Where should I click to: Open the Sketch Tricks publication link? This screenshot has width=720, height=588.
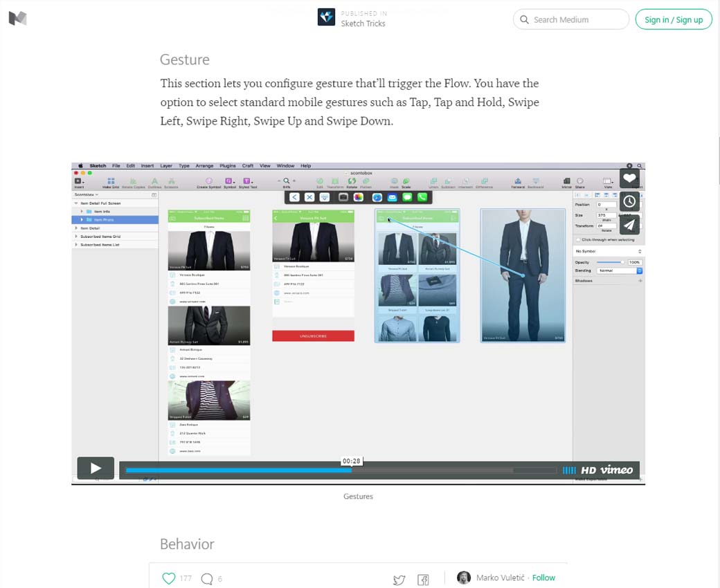[x=363, y=24]
